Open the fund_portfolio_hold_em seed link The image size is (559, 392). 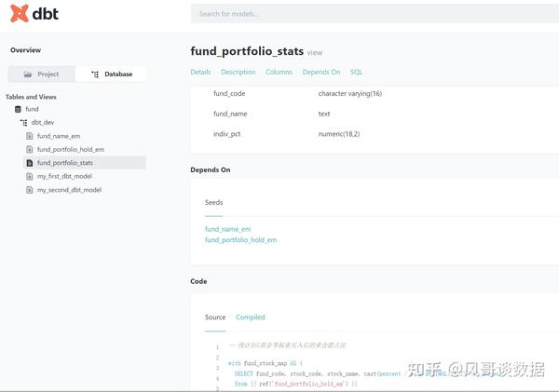point(240,240)
